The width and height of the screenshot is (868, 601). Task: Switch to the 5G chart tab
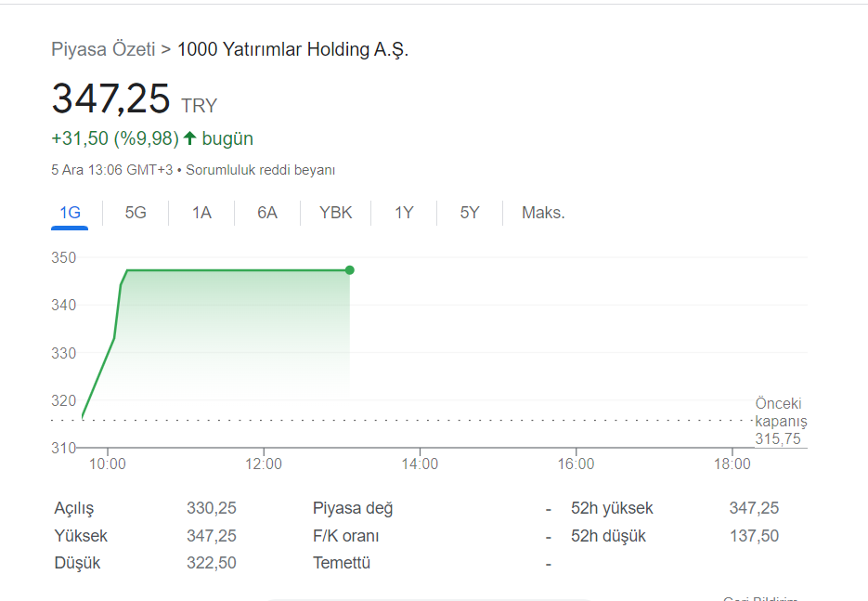click(x=136, y=213)
